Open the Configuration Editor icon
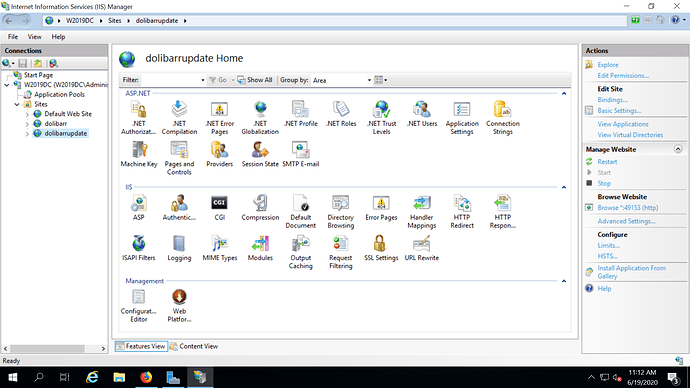 point(139,306)
